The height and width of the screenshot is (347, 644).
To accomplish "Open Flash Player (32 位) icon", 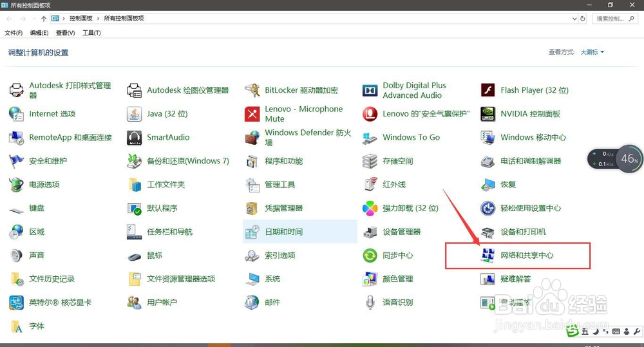I will pos(488,90).
